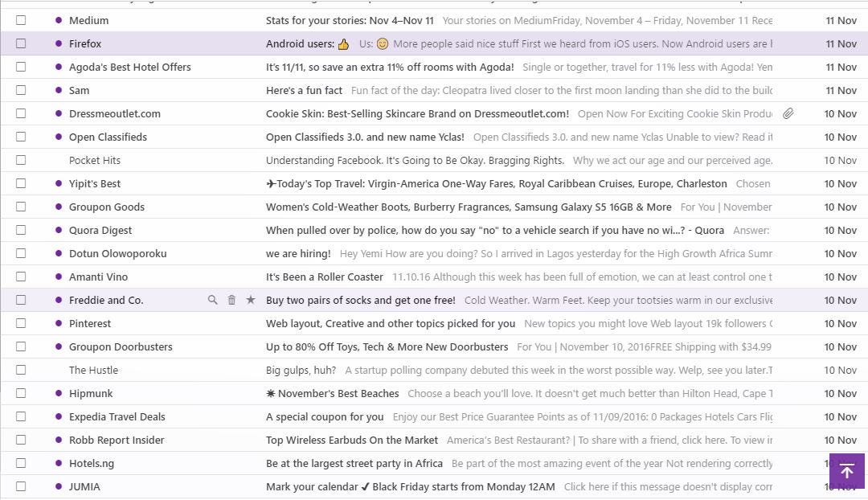Screen dimensions: 868x500
Task: Toggle unread dot for JUMIA email
Action: click(59, 486)
